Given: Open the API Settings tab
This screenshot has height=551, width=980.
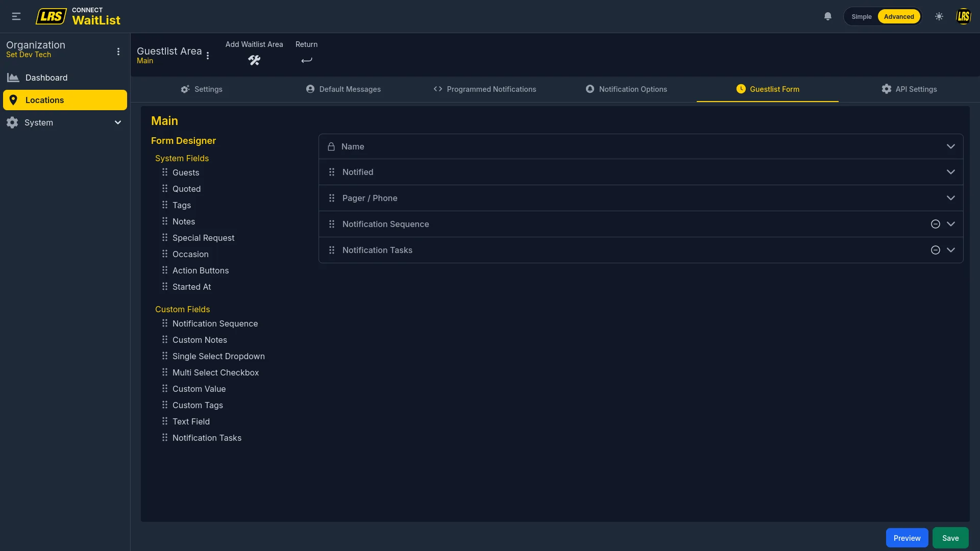Looking at the screenshot, I should 909,89.
